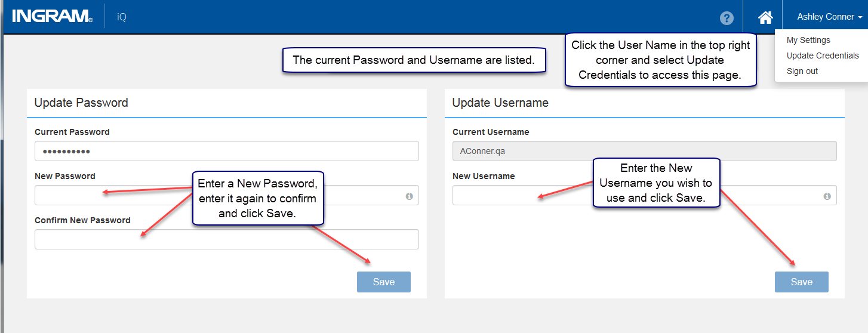
Task: Click the Update Password panel heading
Action: [x=81, y=103]
